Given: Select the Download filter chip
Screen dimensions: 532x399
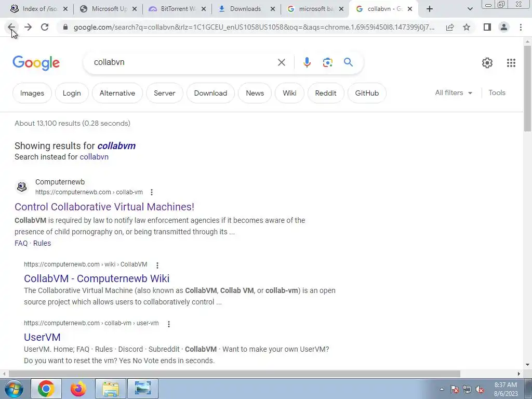Looking at the screenshot, I should coord(210,93).
